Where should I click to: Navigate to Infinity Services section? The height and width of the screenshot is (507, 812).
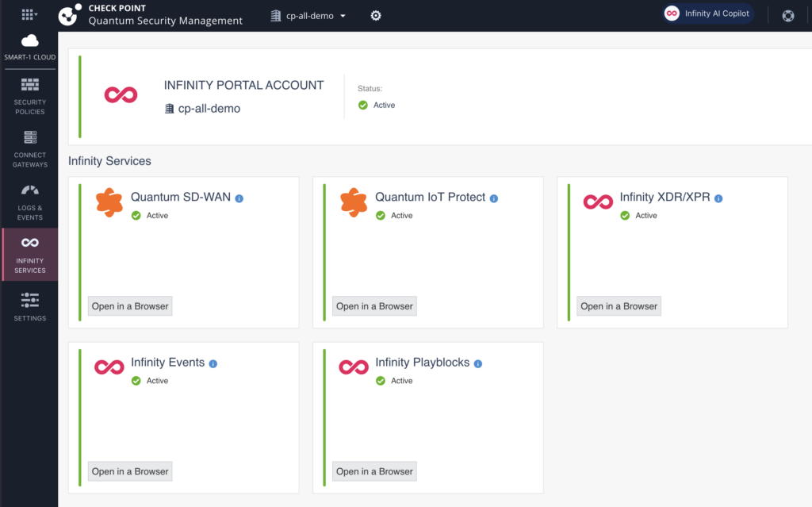coord(29,254)
